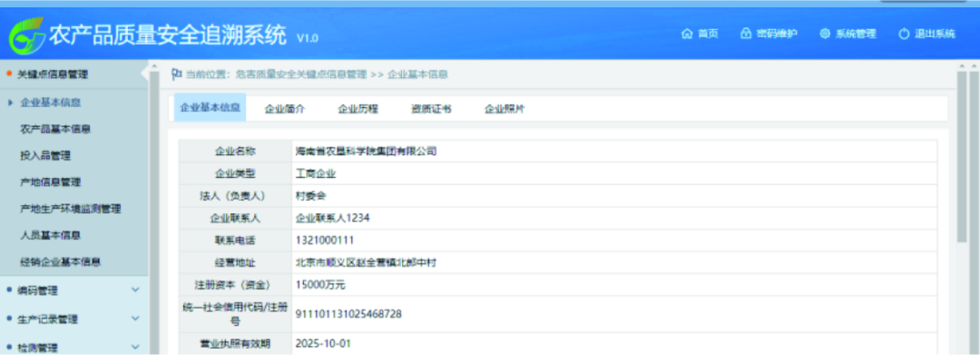This screenshot has width=980, height=355.
Task: Click breadcrumb text 危害质量安全关键点信息管理
Action: [301, 74]
